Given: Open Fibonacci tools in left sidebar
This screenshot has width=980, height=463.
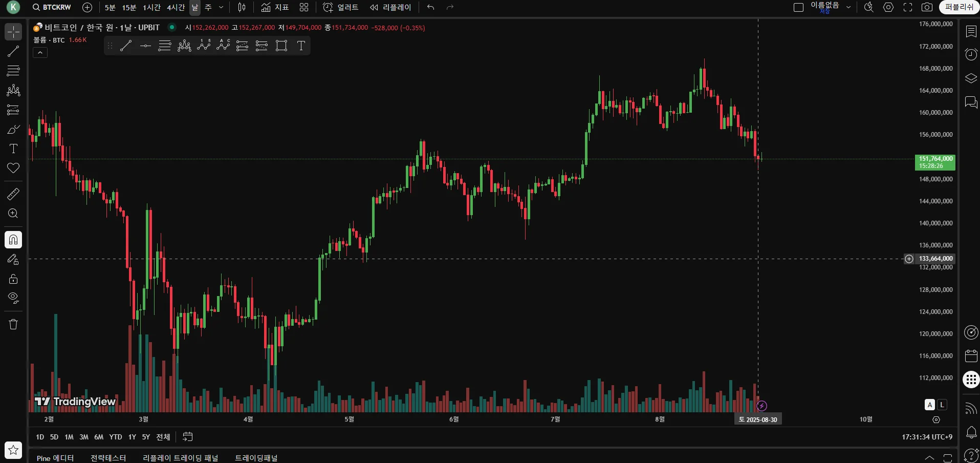Looking at the screenshot, I should click(13, 71).
